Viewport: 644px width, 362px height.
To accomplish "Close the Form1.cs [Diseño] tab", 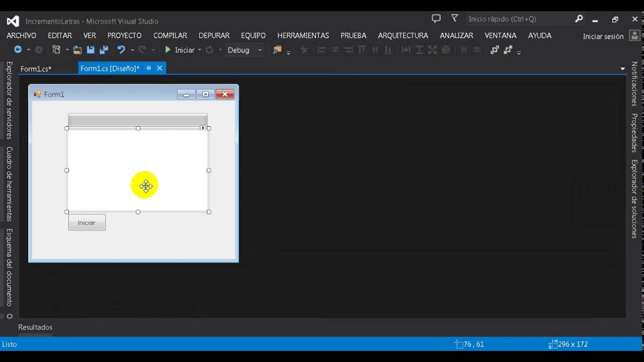I will (x=159, y=68).
